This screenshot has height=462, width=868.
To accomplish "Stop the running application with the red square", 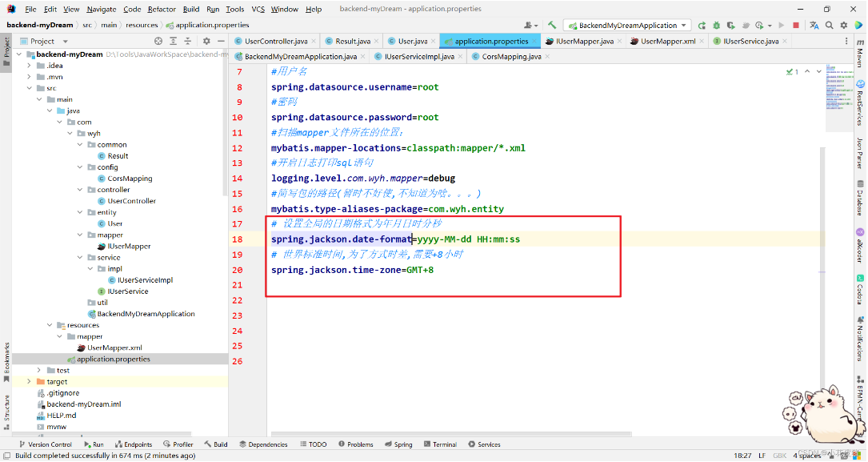I will click(795, 25).
